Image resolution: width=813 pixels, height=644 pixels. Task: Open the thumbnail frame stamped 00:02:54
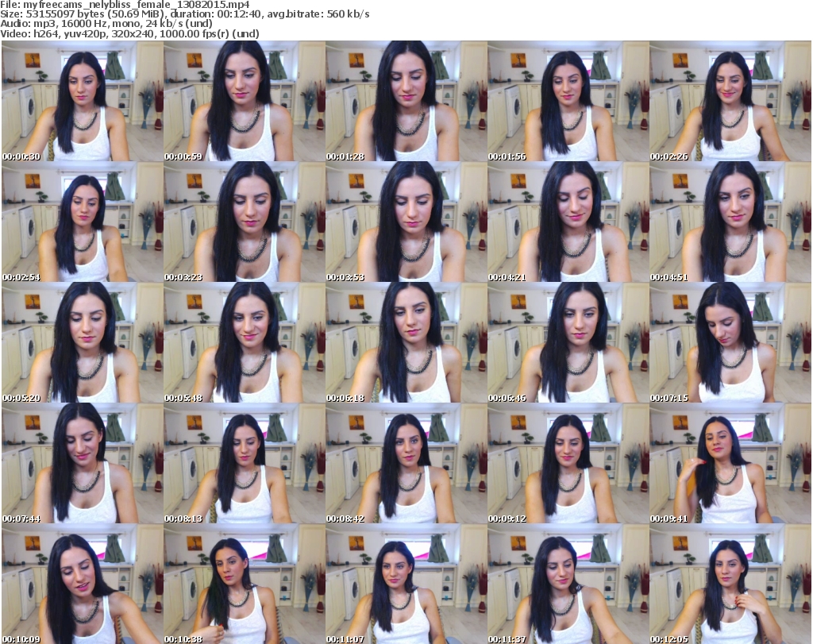(83, 222)
